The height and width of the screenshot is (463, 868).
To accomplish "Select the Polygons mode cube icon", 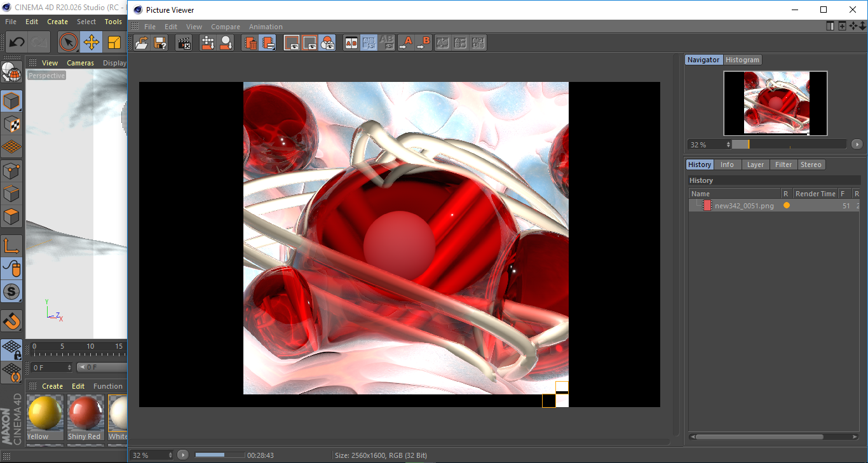I will point(11,217).
